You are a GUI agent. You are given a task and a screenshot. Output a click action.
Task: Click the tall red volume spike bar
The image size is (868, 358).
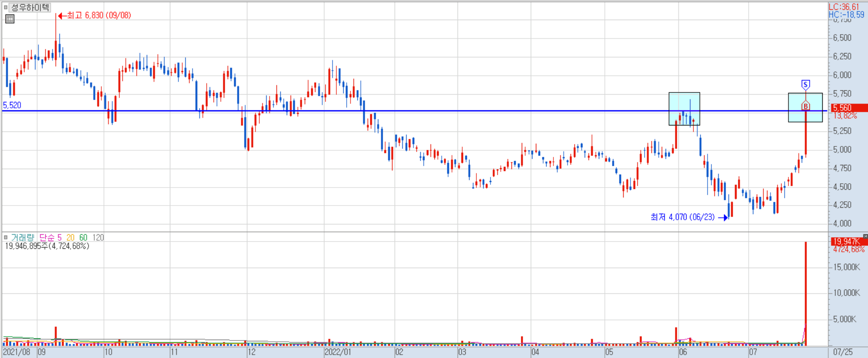[x=806, y=294]
